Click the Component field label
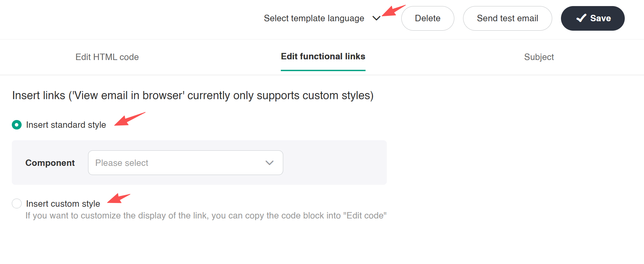 click(x=50, y=163)
